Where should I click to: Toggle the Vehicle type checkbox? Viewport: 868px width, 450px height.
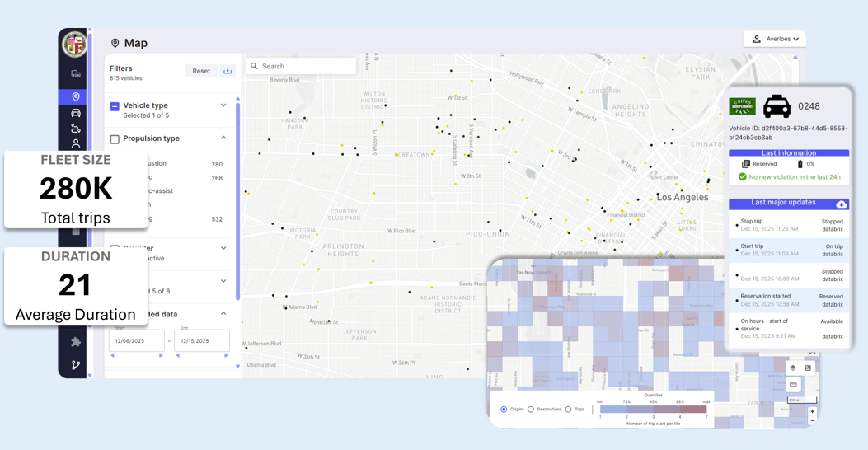(x=115, y=106)
